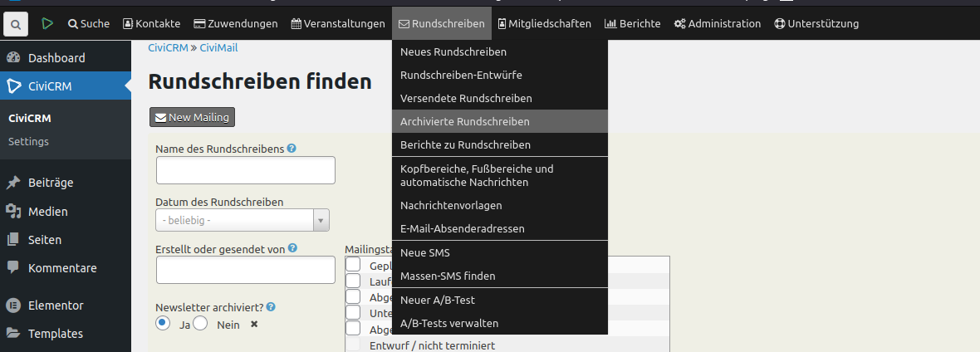Open the Datum des Rundschreiben dropdown

coord(243,220)
